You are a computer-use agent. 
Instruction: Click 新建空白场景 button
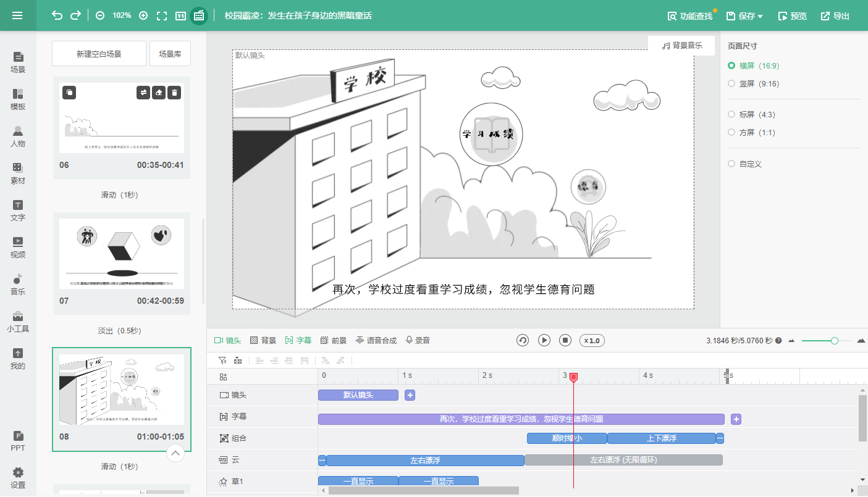[x=99, y=54]
